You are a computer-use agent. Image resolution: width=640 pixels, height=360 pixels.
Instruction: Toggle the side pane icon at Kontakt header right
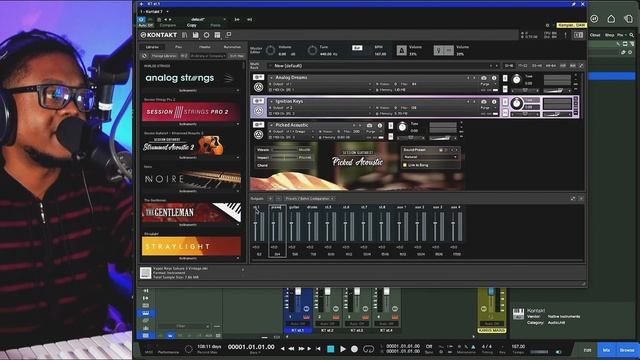click(578, 35)
